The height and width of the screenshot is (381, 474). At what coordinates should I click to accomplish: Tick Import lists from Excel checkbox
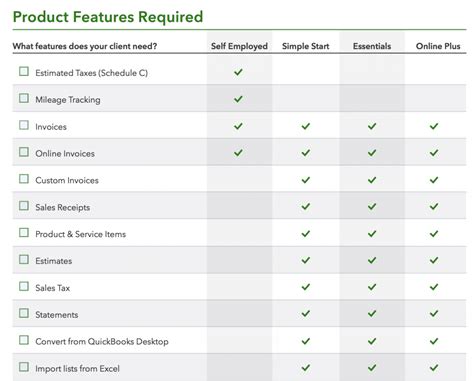coord(24,367)
